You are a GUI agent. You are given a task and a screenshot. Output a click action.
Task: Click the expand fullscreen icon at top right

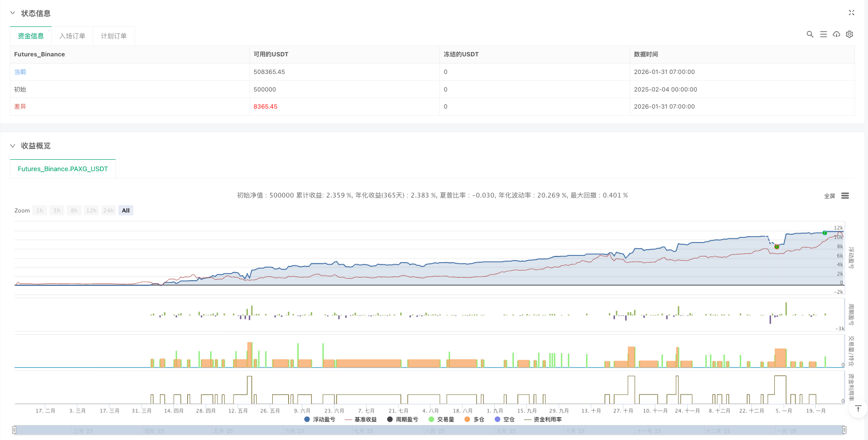851,13
